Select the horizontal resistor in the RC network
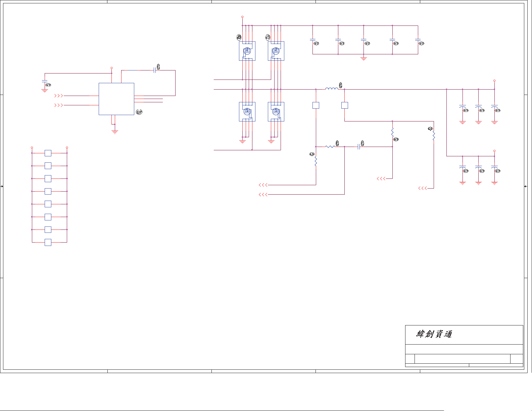 (x=330, y=147)
